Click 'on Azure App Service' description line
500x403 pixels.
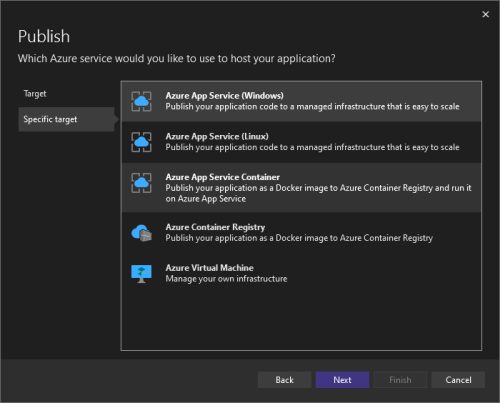tap(206, 199)
